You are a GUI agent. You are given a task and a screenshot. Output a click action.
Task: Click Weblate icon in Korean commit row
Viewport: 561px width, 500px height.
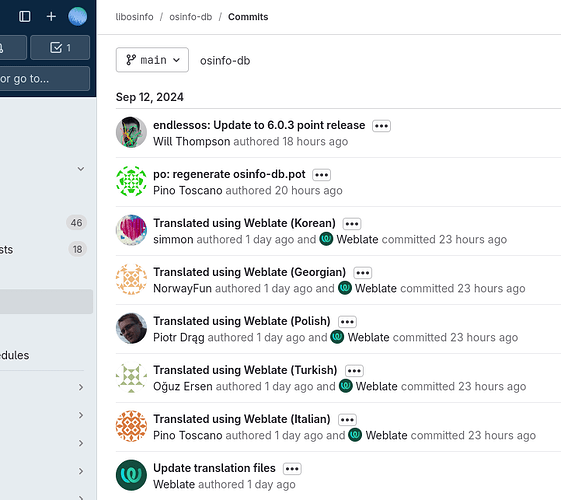[x=326, y=239]
